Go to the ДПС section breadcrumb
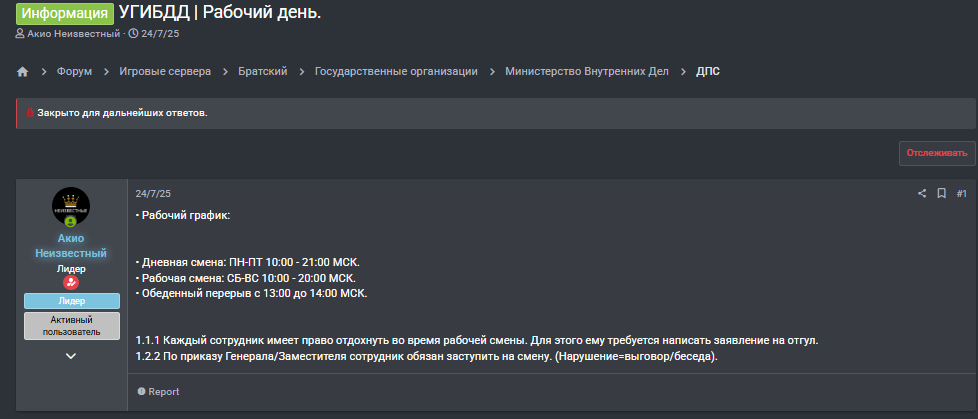This screenshot has width=978, height=419. pos(708,72)
